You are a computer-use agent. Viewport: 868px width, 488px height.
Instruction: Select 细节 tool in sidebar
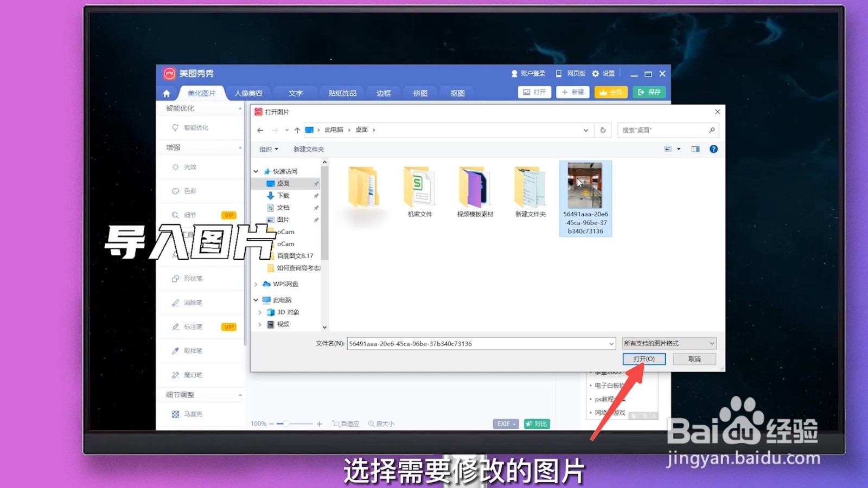pyautogui.click(x=184, y=215)
